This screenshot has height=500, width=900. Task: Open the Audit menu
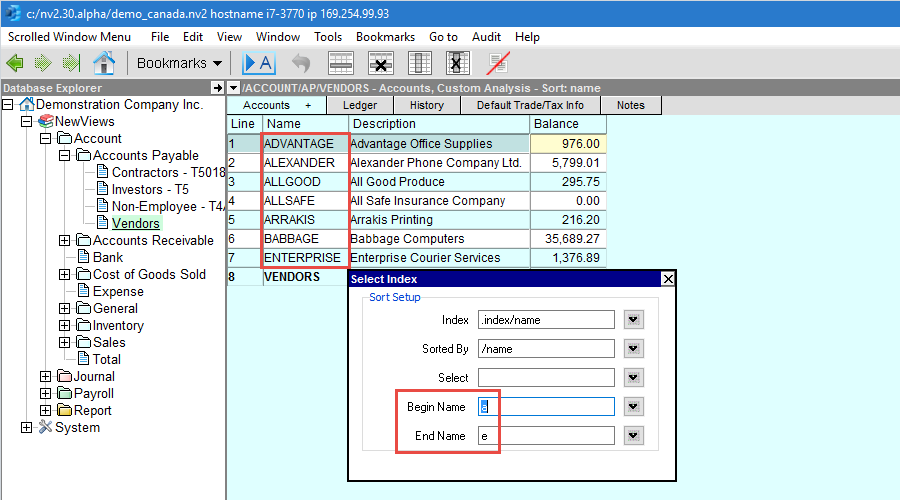pyautogui.click(x=486, y=37)
